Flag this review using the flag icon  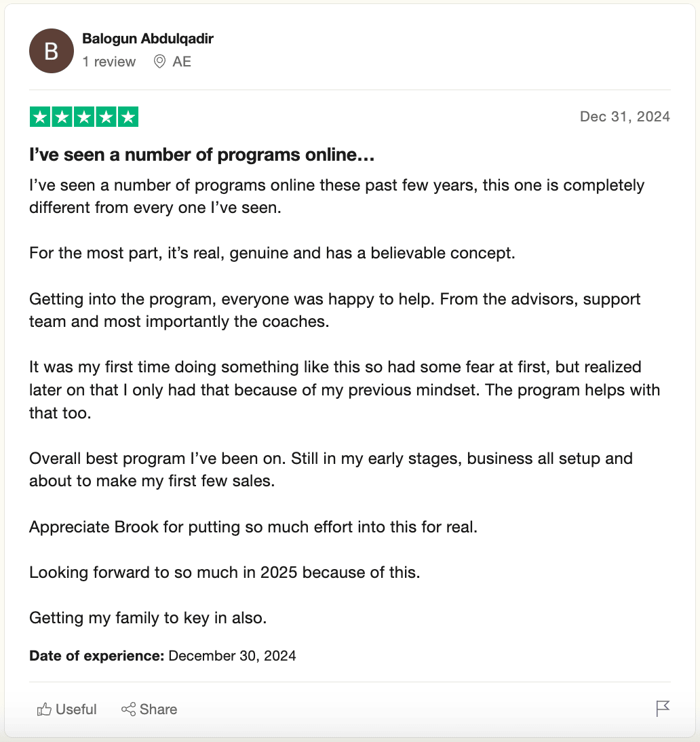pyautogui.click(x=663, y=709)
